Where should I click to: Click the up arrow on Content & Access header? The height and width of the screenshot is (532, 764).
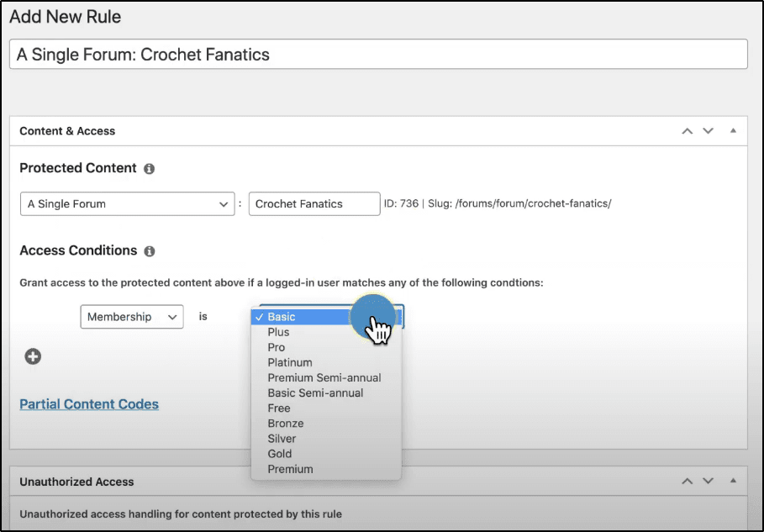click(x=687, y=130)
